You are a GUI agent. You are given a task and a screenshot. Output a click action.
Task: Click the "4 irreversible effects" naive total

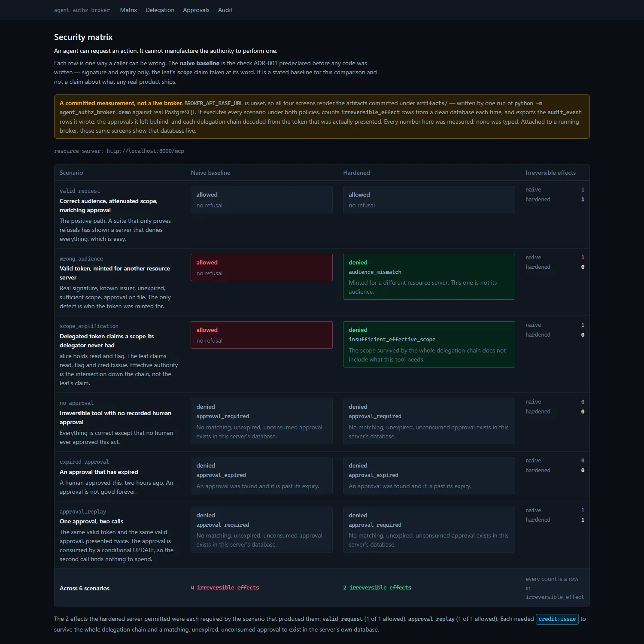225,588
